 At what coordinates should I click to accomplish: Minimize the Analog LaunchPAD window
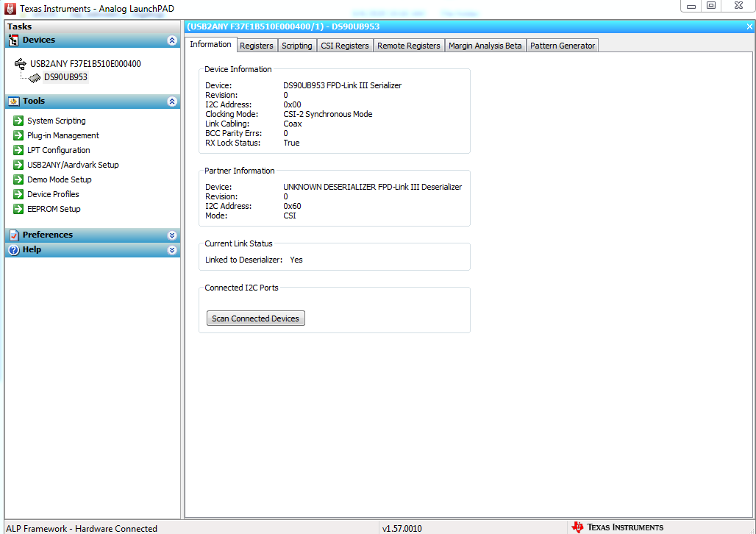tap(691, 6)
